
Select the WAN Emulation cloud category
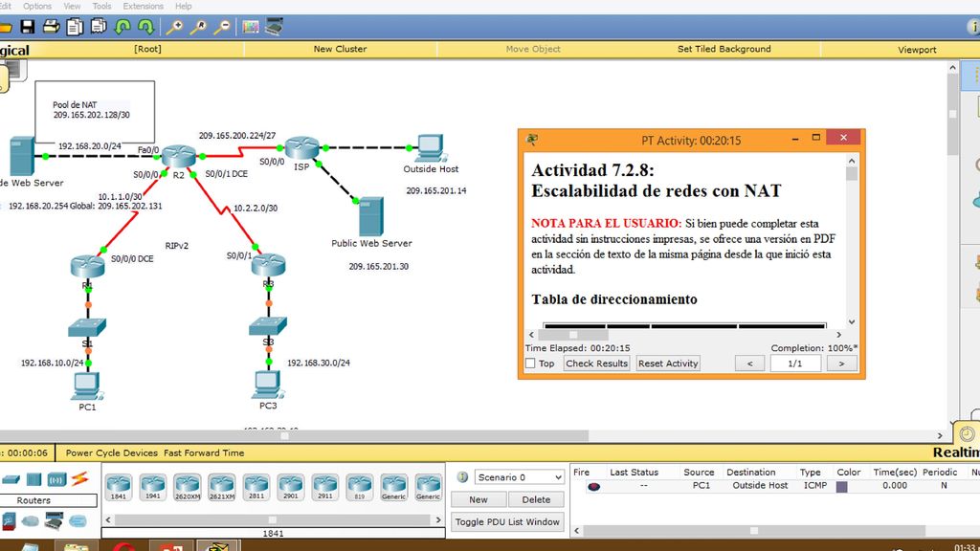pos(30,520)
